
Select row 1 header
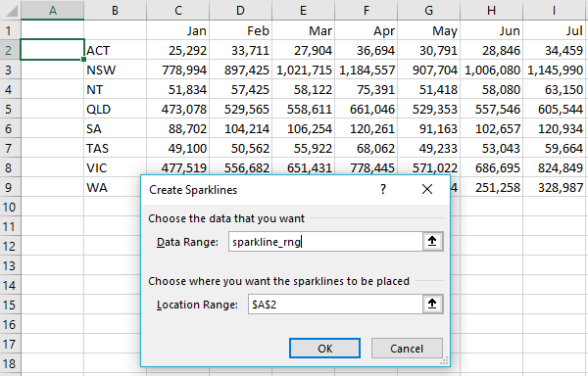click(10, 30)
